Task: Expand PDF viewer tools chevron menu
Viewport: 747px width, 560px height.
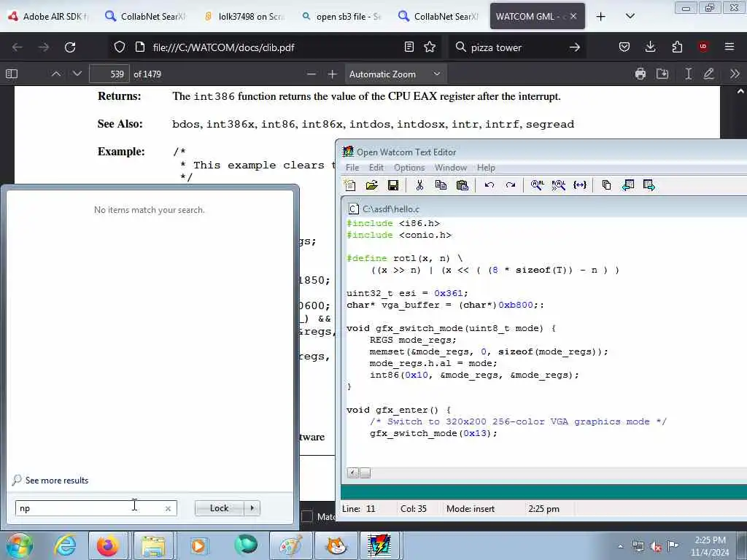Action: pyautogui.click(x=735, y=74)
